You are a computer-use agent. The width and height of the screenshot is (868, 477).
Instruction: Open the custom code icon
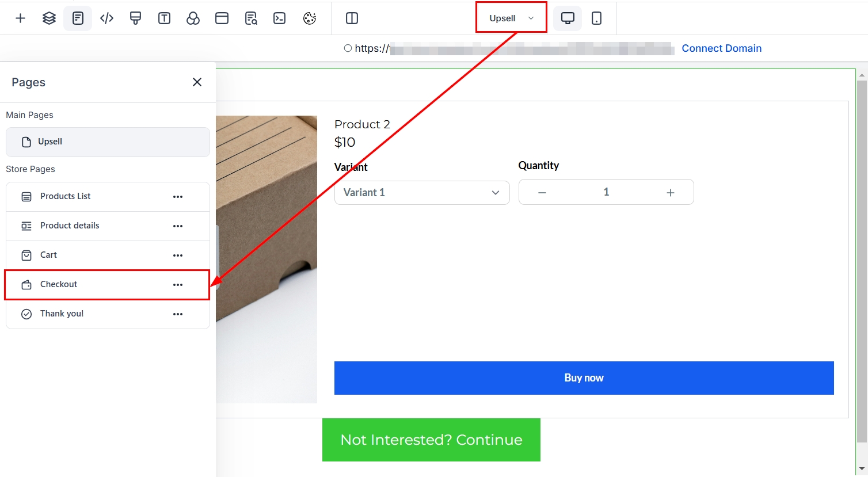coord(106,18)
